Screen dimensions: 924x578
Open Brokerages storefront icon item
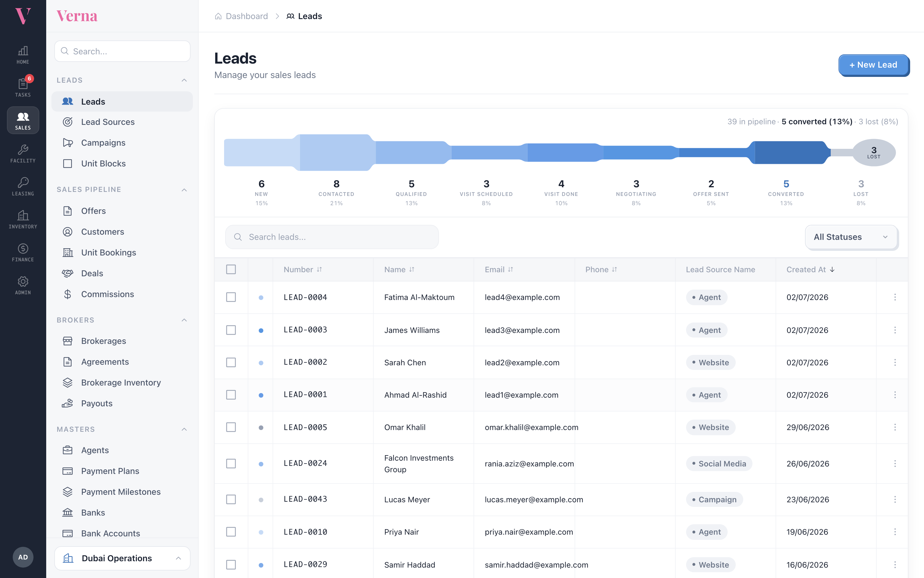tap(122, 341)
